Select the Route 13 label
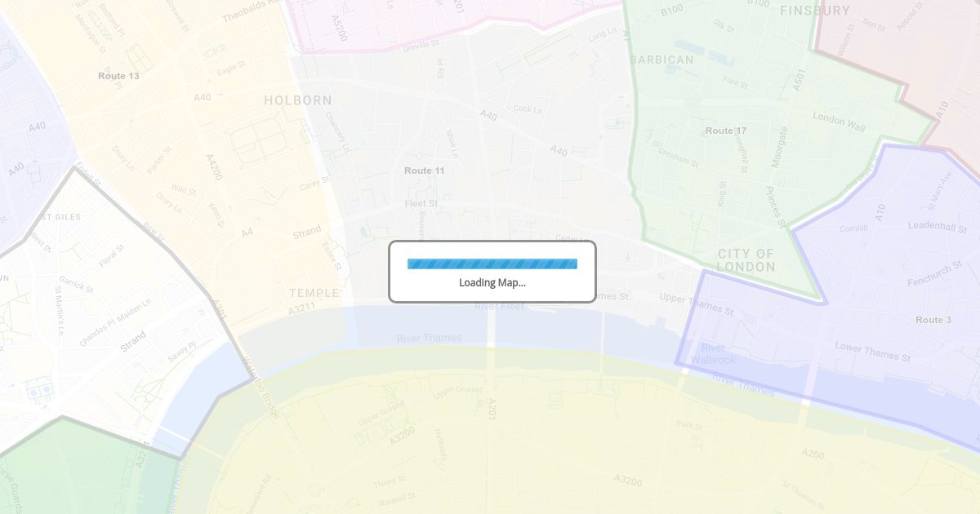Image resolution: width=980 pixels, height=514 pixels. point(118,76)
